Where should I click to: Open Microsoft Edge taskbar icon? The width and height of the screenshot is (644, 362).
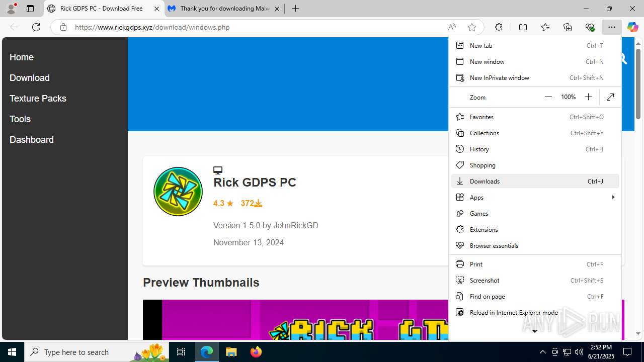click(x=207, y=352)
